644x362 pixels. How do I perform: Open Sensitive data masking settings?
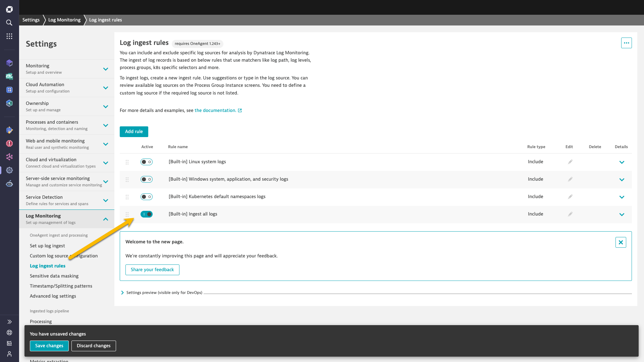point(54,276)
